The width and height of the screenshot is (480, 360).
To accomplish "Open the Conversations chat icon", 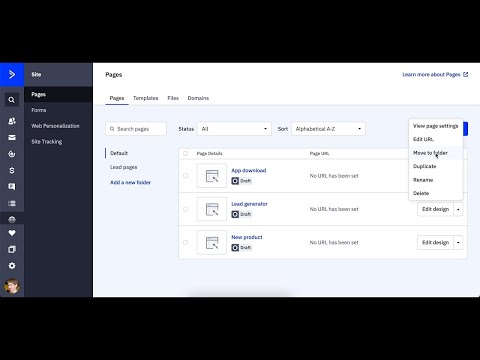I will coord(12,187).
